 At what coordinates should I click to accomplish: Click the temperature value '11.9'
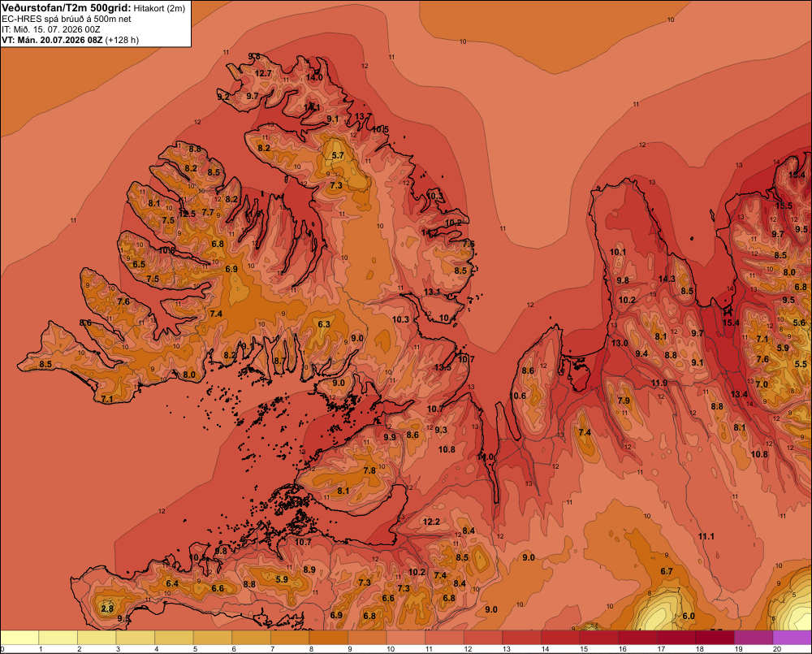[659, 383]
